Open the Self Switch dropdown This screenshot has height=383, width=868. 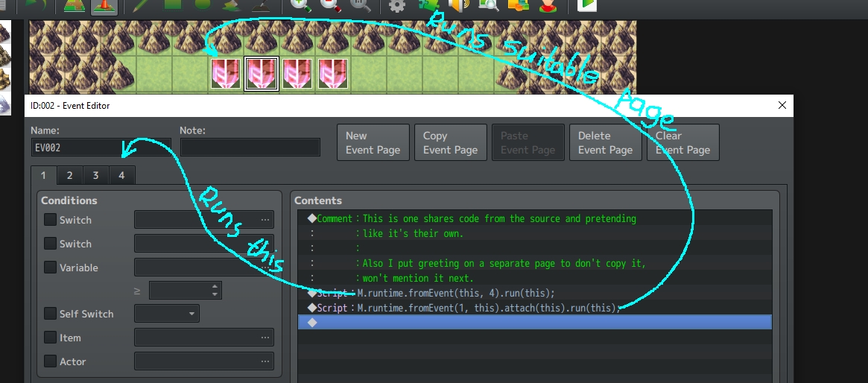click(167, 314)
